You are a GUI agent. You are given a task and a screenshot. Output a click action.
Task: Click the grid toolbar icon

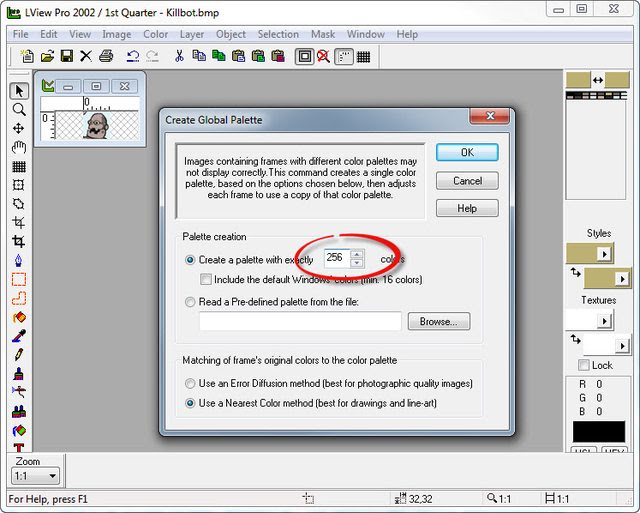tap(363, 57)
